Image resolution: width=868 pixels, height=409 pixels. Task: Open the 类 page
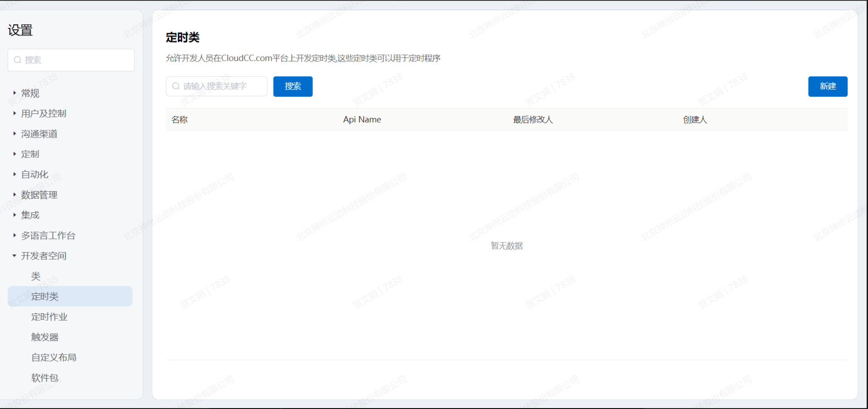point(36,276)
